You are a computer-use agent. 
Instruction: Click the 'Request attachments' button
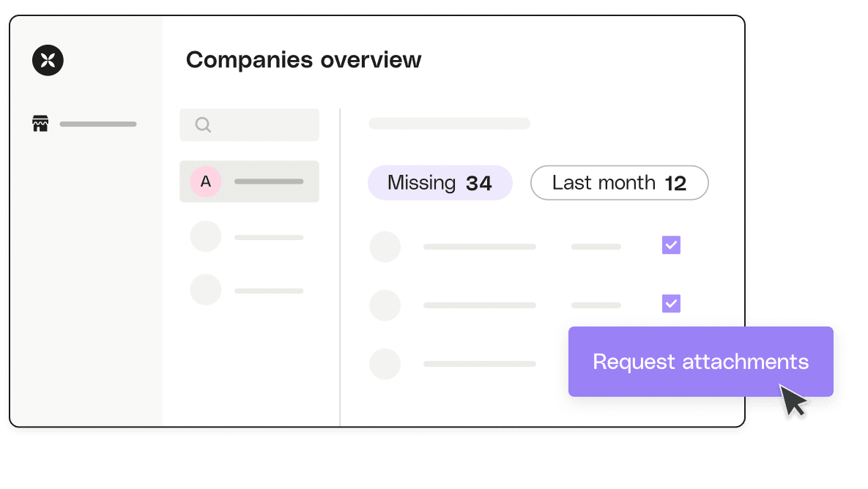pos(701,362)
